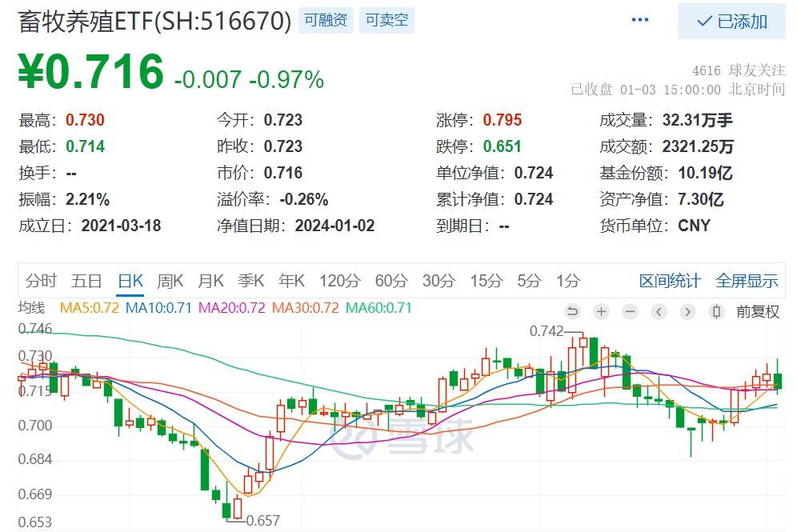The height and width of the screenshot is (532, 797).
Task: Pan the chart left with left arrow icon
Action: (658, 312)
